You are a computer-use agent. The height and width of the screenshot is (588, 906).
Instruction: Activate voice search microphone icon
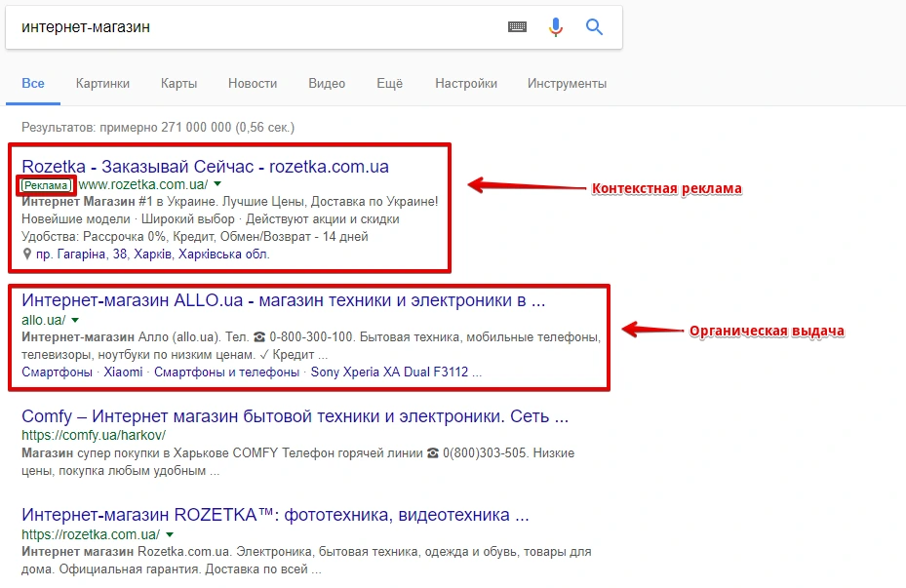coord(556,27)
